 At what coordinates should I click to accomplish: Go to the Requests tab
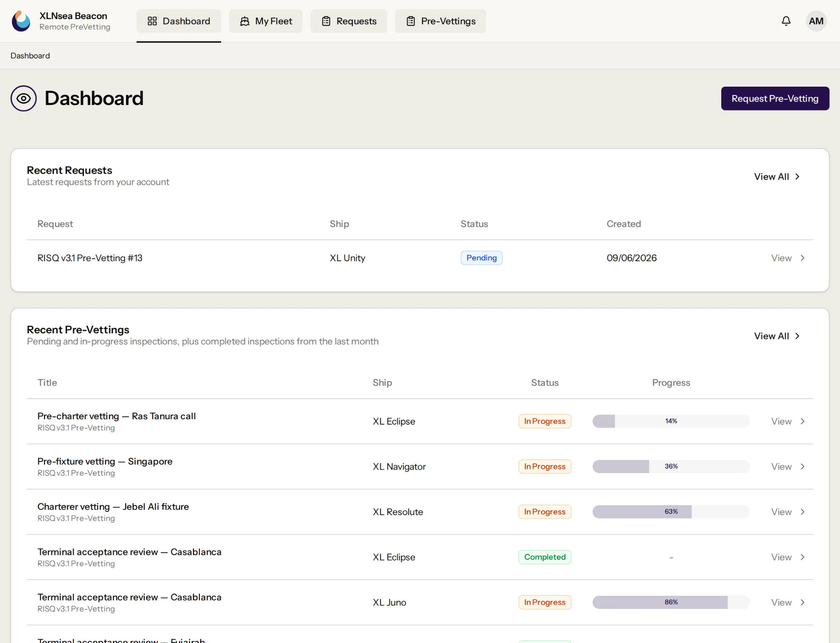click(349, 21)
